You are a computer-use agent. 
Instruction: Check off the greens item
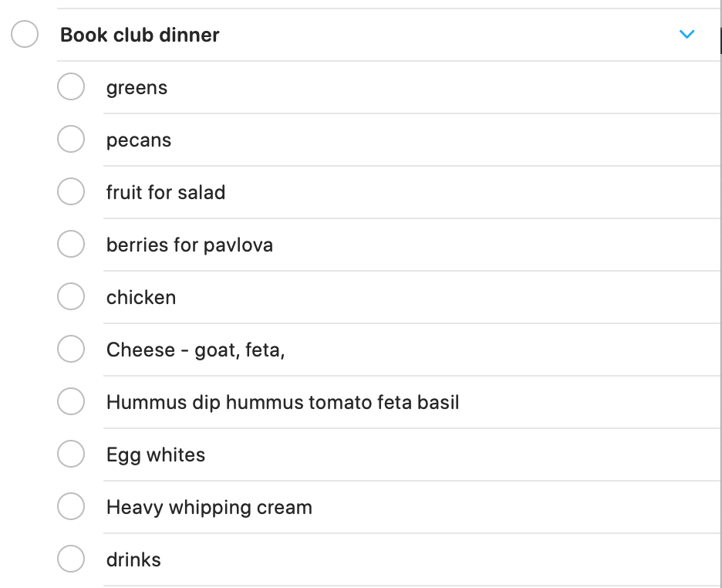[71, 87]
